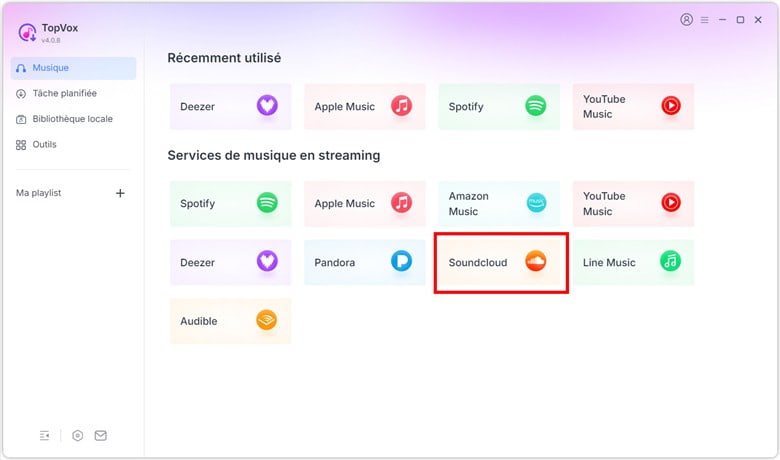The image size is (780, 460).
Task: Click the Outils grid icon
Action: [21, 145]
